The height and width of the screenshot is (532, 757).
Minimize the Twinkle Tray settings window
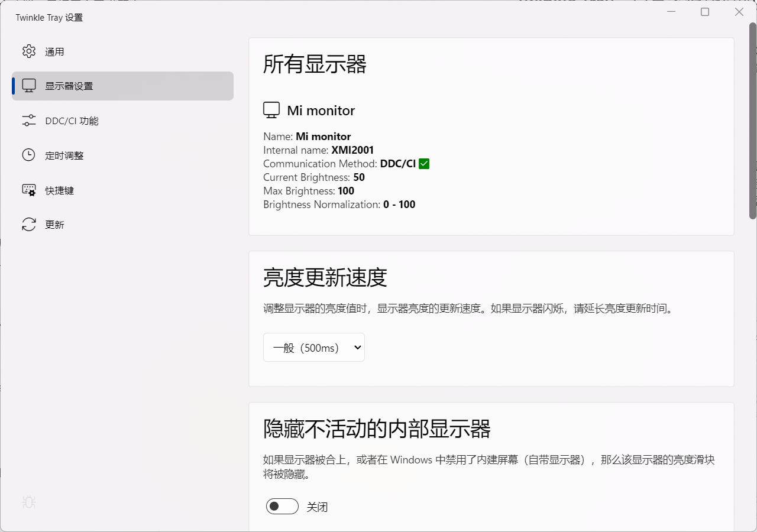(672, 12)
